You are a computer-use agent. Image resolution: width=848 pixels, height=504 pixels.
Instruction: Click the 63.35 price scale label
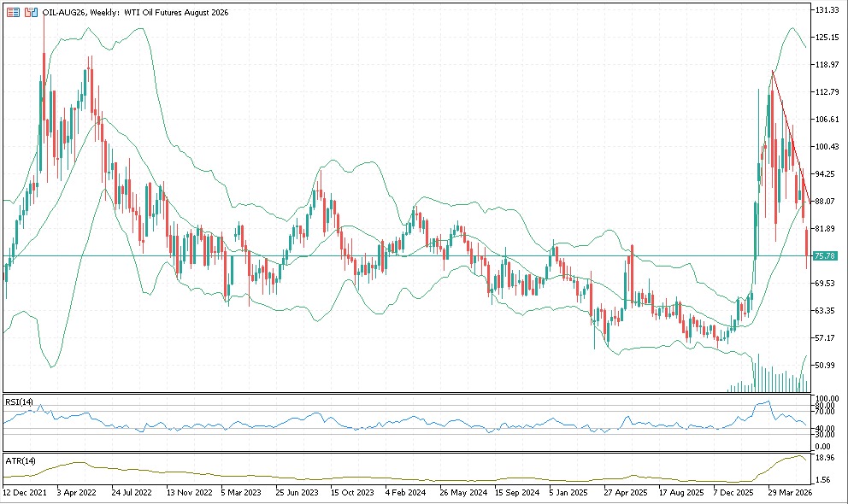click(x=827, y=311)
